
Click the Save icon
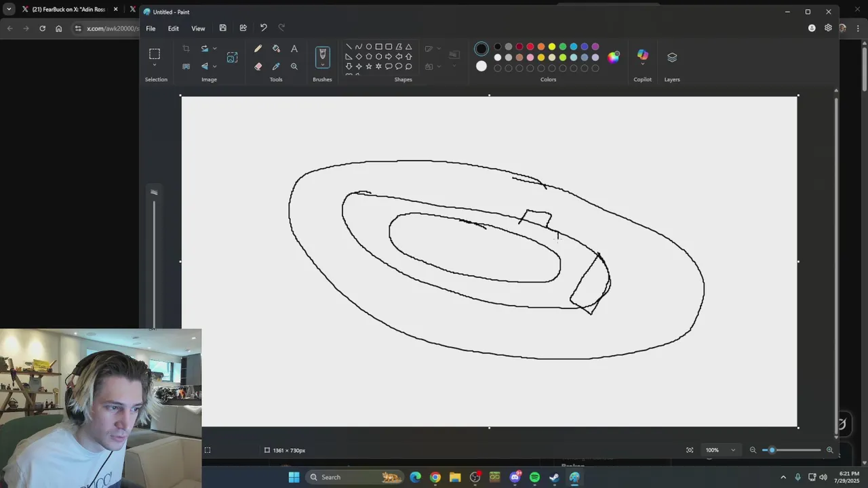[x=222, y=28]
